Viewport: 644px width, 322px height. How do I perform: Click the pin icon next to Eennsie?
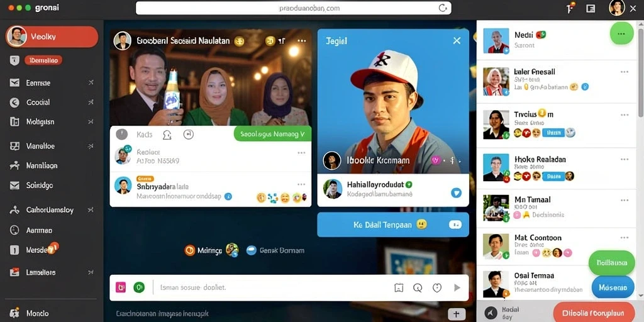click(x=91, y=82)
